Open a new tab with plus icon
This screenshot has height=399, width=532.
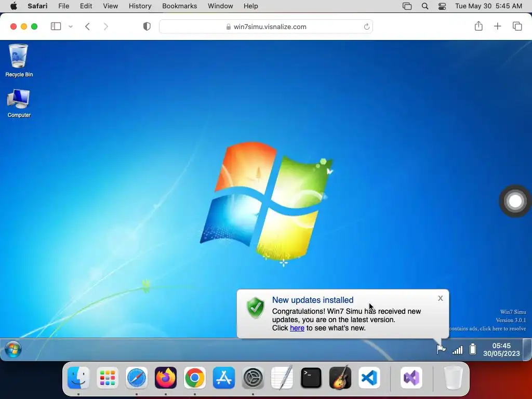[x=497, y=26]
